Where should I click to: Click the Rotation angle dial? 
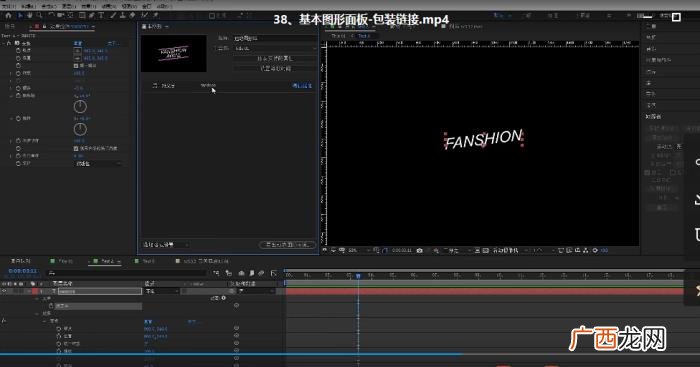point(80,129)
